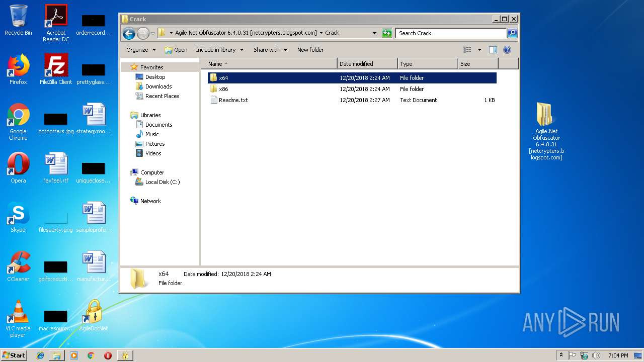The image size is (644, 362).
Task: Click Chrome icon in taskbar
Action: click(x=91, y=355)
